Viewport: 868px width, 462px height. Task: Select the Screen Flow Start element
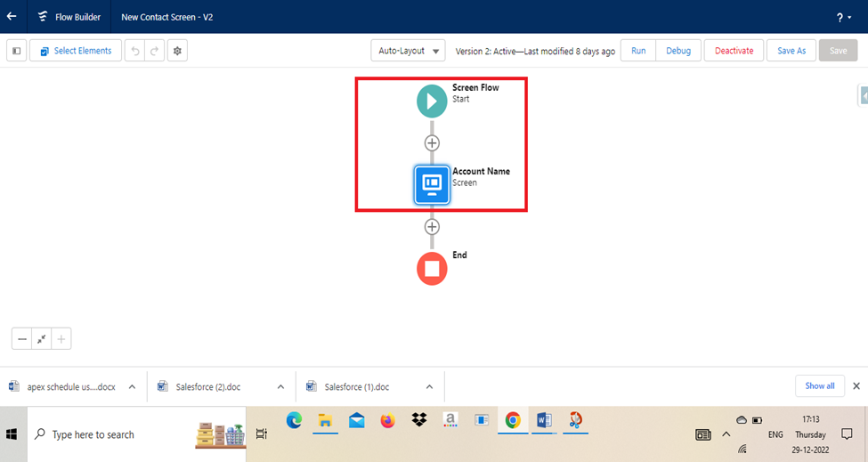[432, 101]
